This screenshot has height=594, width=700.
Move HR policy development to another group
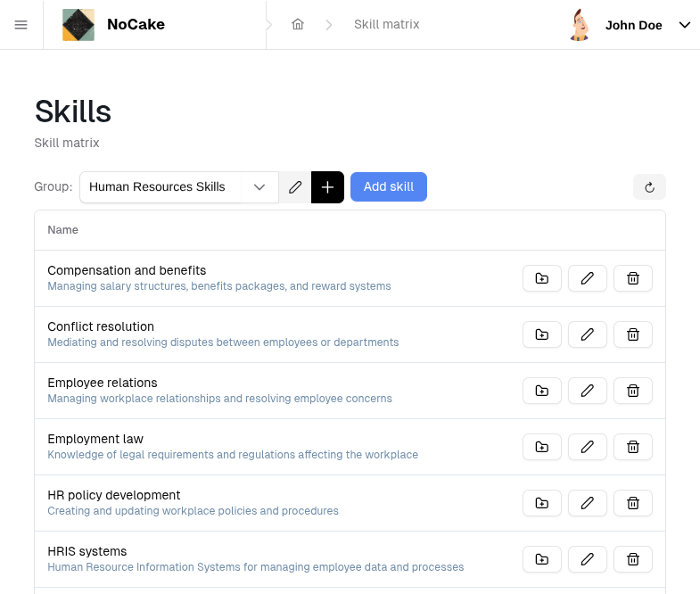pos(542,503)
